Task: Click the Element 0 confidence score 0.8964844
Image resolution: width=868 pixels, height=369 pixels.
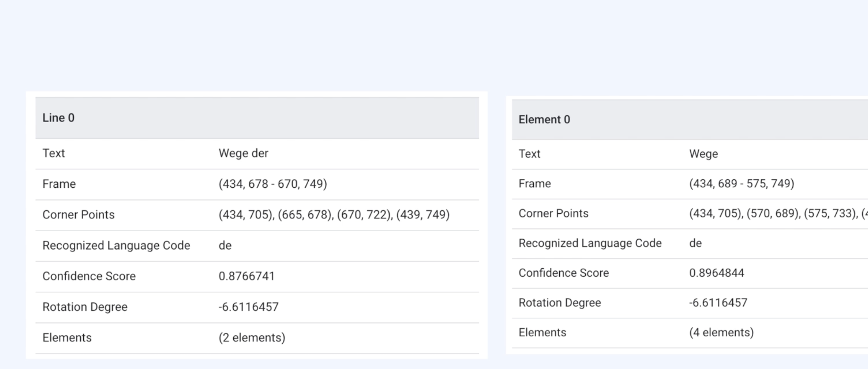Action: (716, 273)
